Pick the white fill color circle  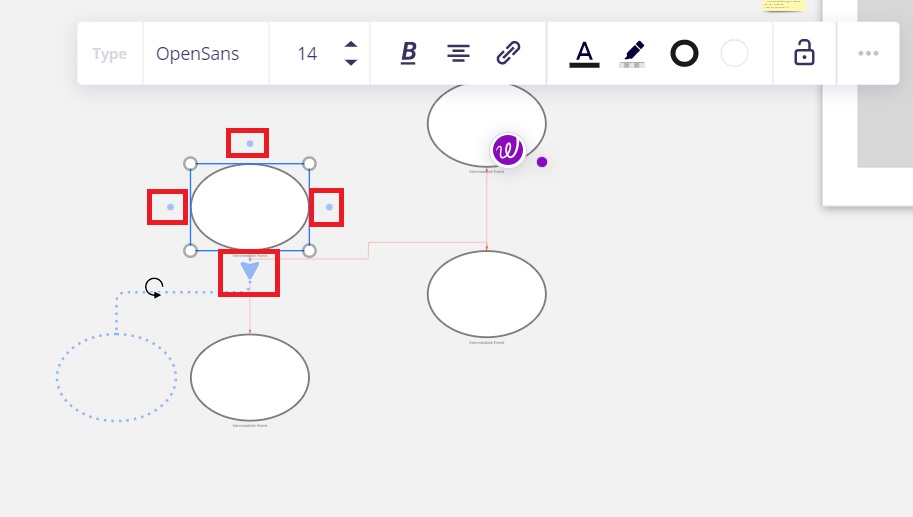point(734,54)
